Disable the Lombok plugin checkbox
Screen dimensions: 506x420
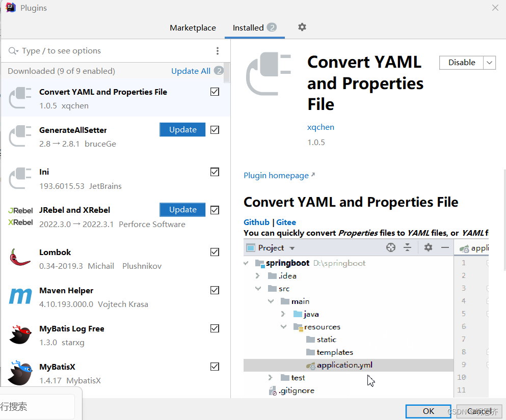pos(215,252)
